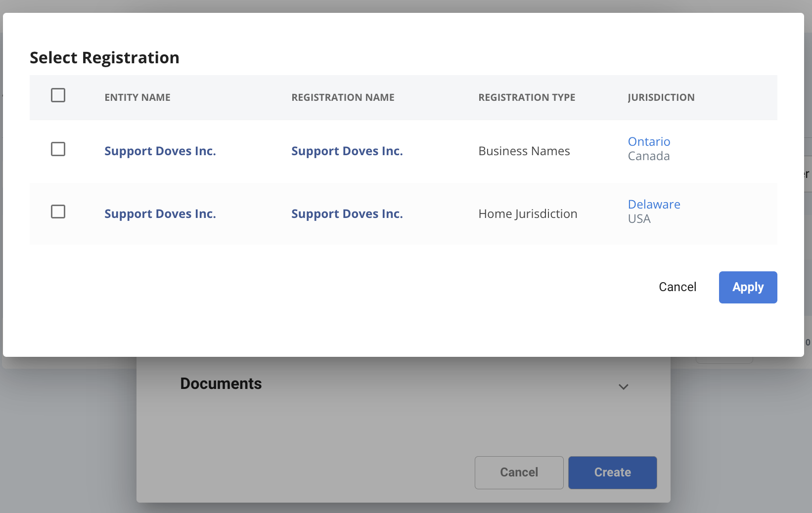The image size is (812, 513).
Task: Open entity name link in the Delaware row
Action: (160, 214)
